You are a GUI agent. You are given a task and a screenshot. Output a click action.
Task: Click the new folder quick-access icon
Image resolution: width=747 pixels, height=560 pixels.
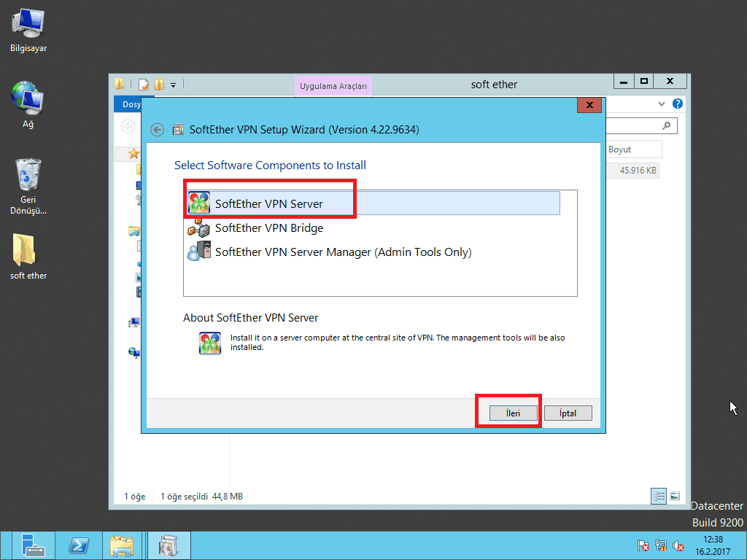[159, 85]
